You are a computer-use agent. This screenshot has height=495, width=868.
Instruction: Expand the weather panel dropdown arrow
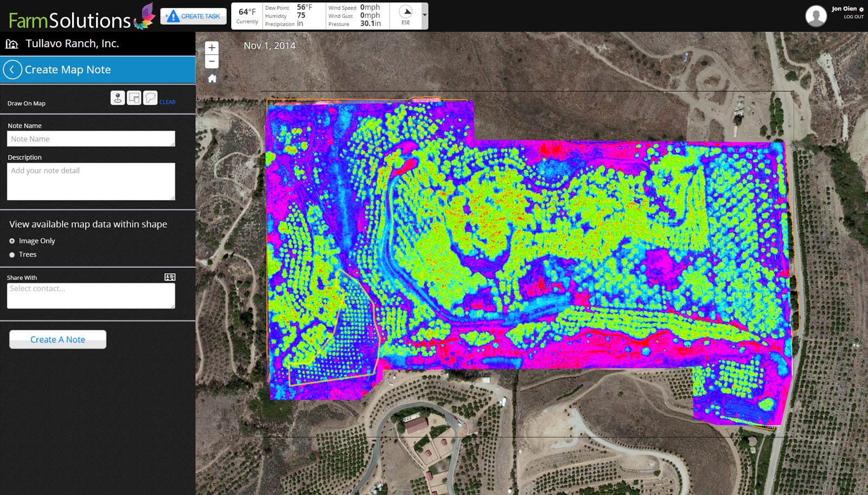pyautogui.click(x=424, y=15)
